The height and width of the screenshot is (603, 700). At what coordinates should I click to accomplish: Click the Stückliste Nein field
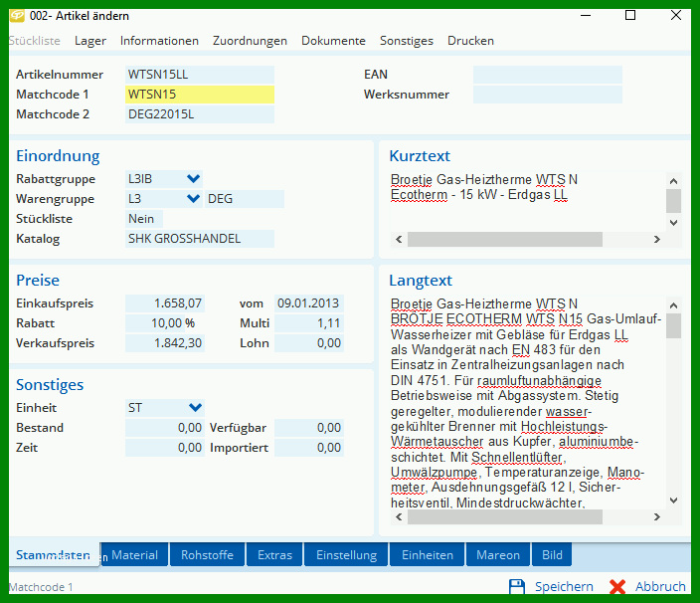[x=144, y=219]
